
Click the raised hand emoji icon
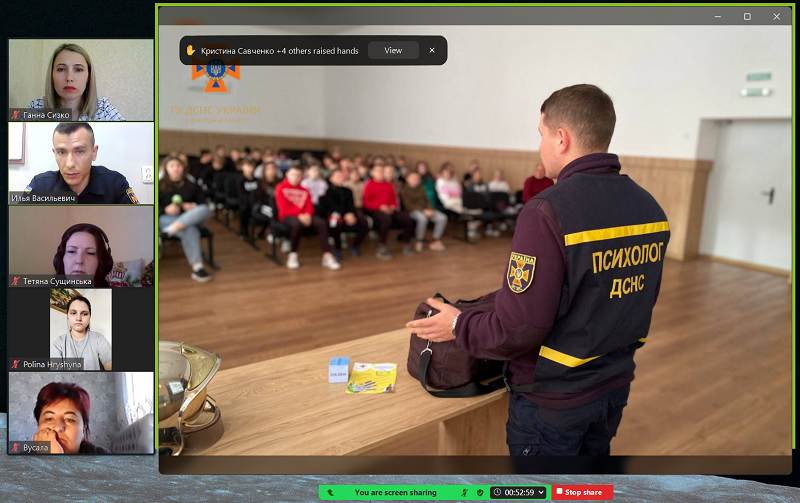point(191,50)
